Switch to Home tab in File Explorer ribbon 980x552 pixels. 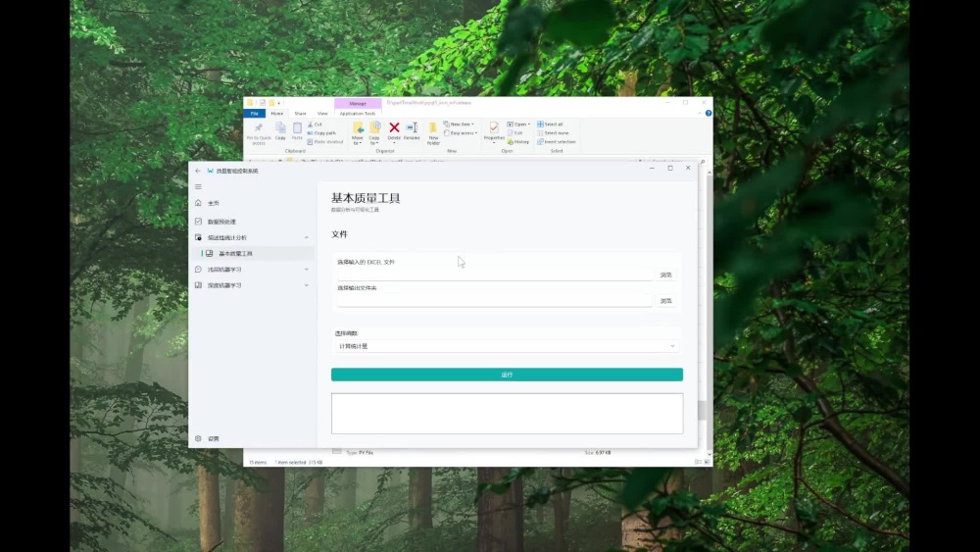pos(277,113)
